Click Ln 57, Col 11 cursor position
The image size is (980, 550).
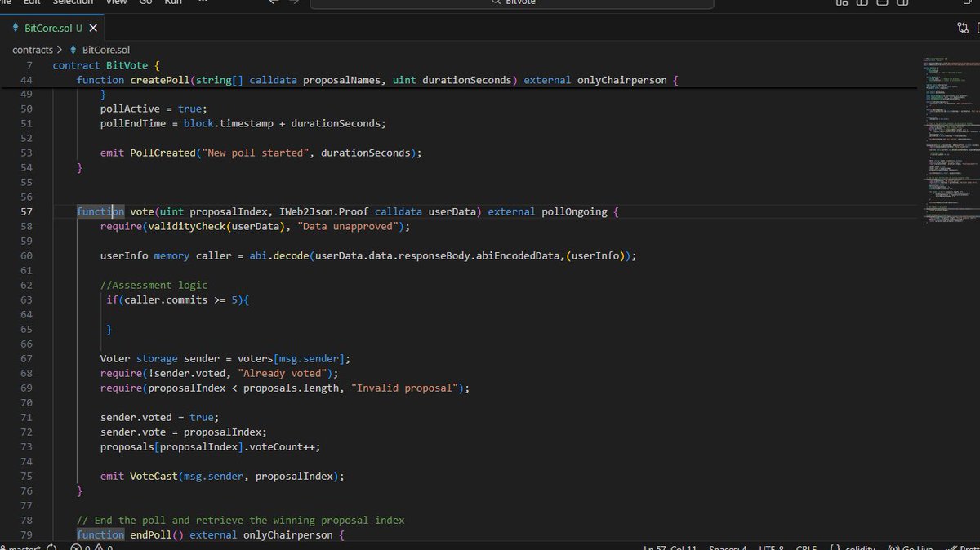click(670, 547)
